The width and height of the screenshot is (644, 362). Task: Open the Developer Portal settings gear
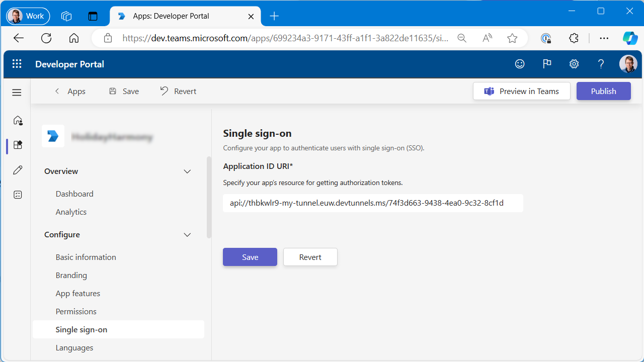574,64
